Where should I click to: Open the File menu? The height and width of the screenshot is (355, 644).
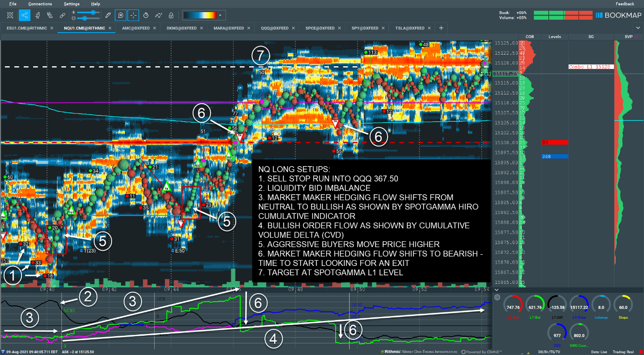tap(13, 4)
